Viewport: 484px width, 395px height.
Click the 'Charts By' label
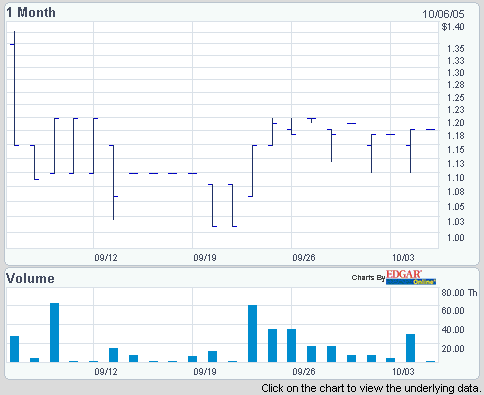pyautogui.click(x=368, y=278)
